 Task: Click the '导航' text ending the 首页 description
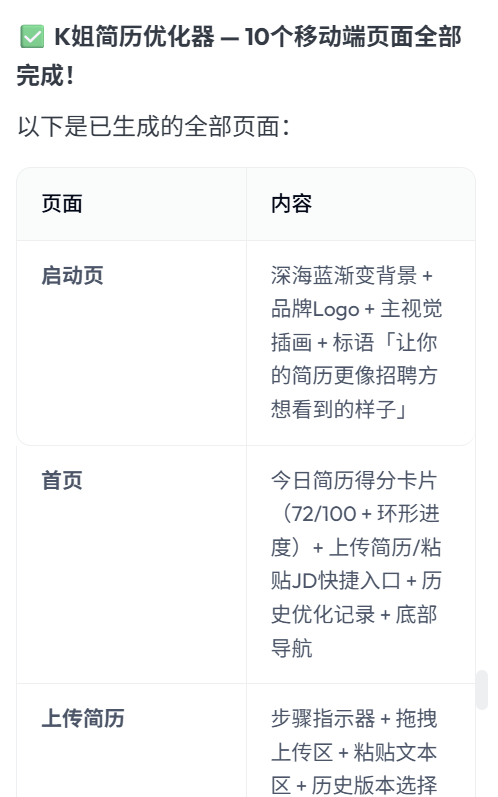pos(292,648)
